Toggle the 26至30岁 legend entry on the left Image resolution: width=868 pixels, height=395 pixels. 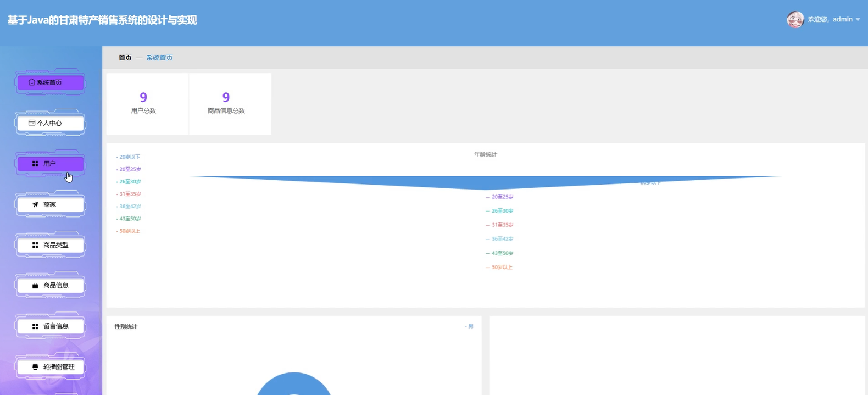click(x=129, y=182)
